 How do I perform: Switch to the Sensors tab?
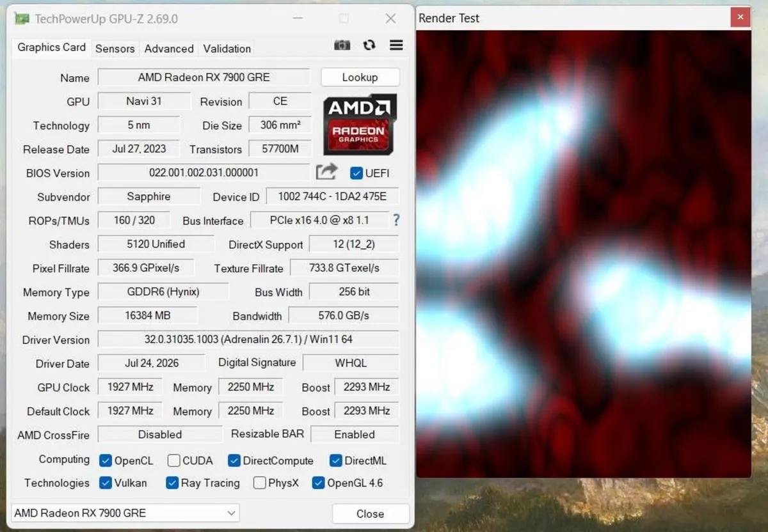[x=115, y=49]
